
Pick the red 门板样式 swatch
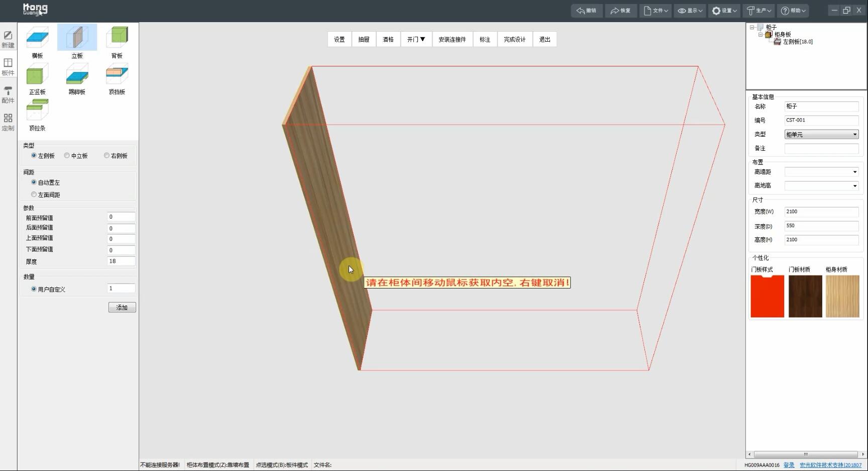(767, 296)
